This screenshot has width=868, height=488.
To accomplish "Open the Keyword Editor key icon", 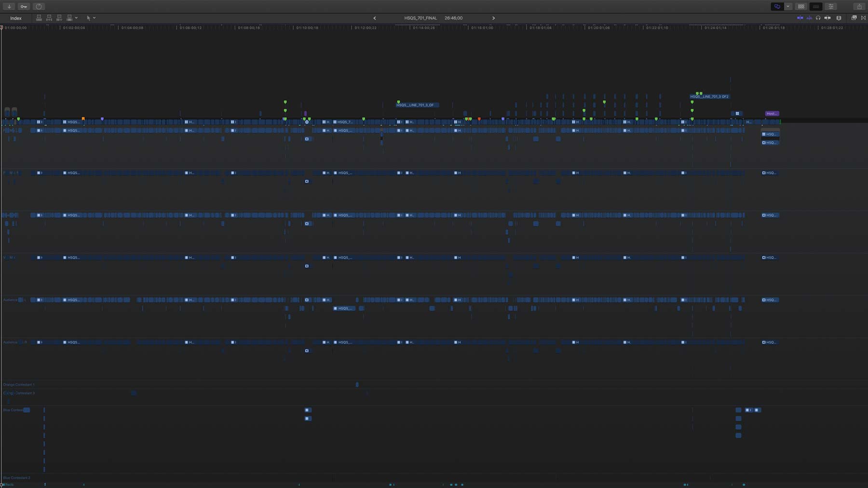I will [24, 6].
